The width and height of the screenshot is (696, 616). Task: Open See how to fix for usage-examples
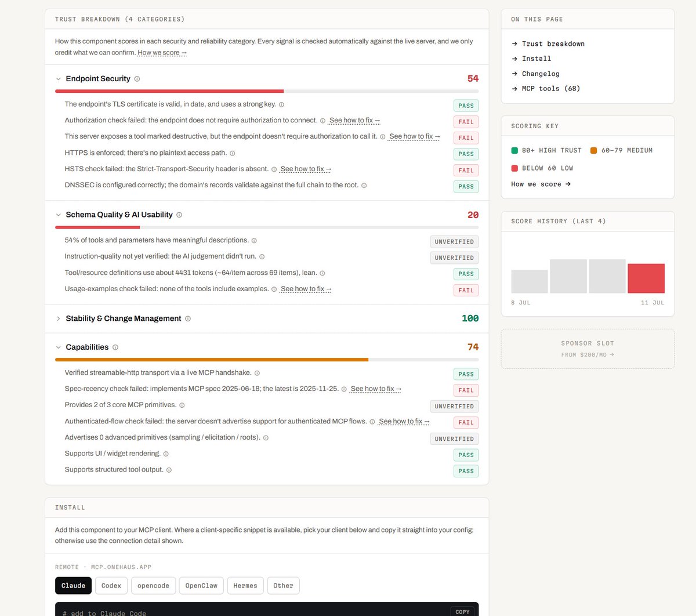pos(306,289)
